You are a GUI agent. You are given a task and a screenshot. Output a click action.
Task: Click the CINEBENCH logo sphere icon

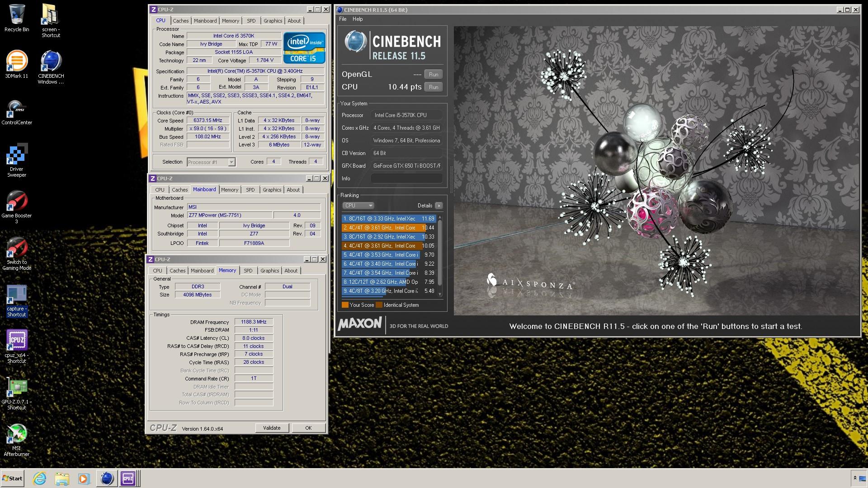(x=355, y=42)
